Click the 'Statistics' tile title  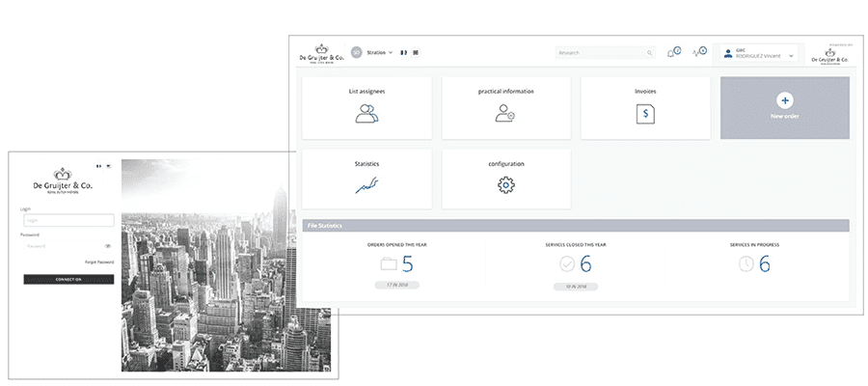point(366,164)
